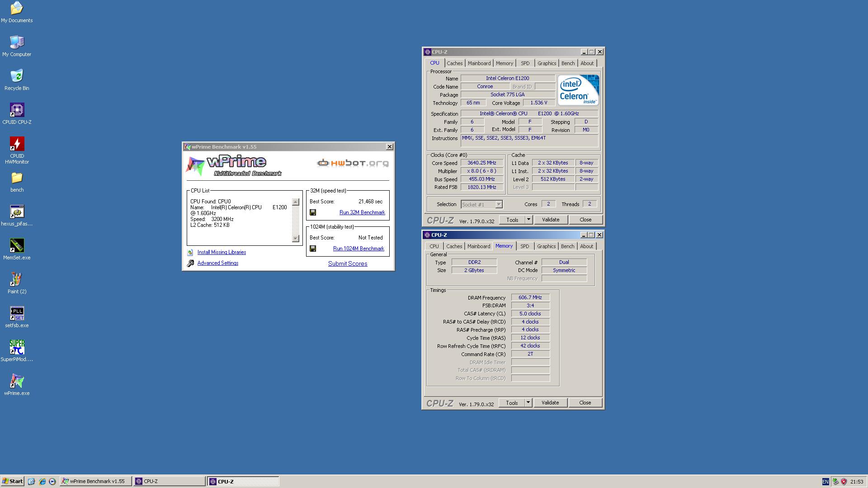Click the Intel Celeron E1200 name field
The image size is (868, 488).
click(507, 78)
